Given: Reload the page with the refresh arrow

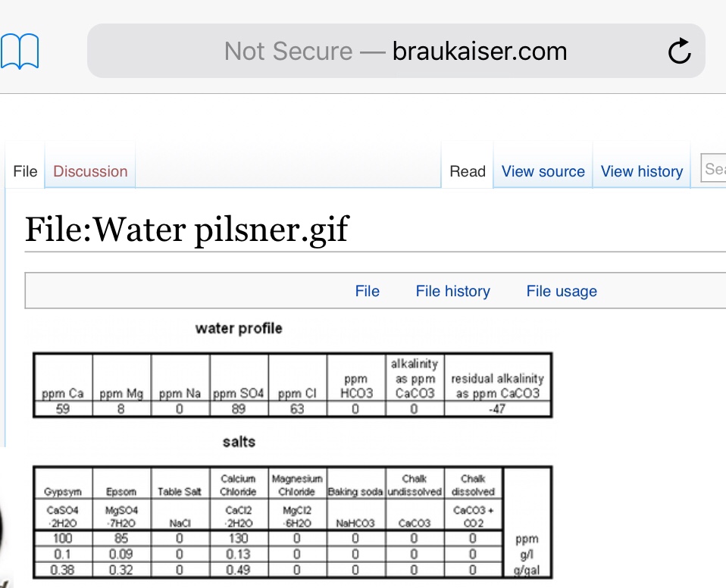Looking at the screenshot, I should (679, 52).
